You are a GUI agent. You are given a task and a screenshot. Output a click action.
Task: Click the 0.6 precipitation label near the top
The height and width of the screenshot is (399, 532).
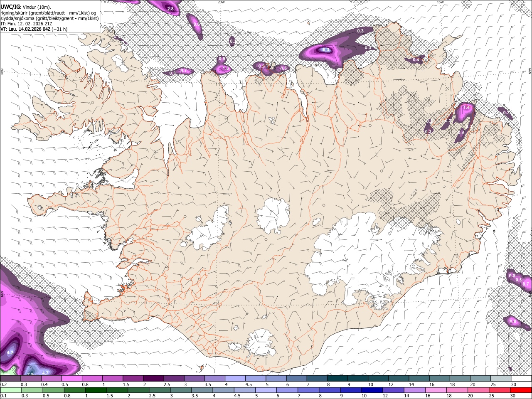pyautogui.click(x=197, y=25)
